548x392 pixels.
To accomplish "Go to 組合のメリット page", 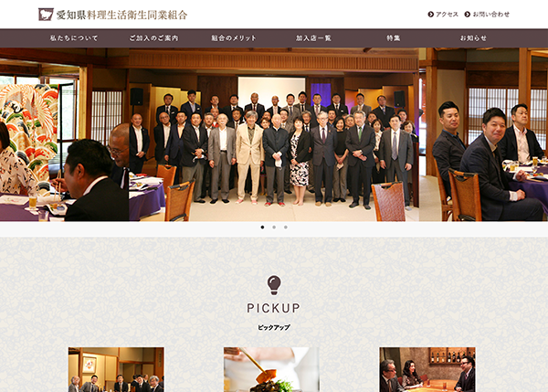I will 234,38.
